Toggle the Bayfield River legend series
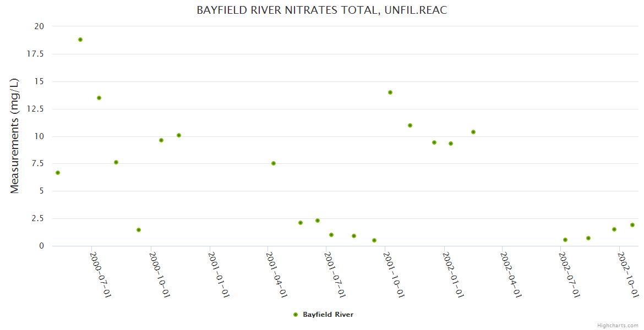The image size is (644, 330). [328, 315]
